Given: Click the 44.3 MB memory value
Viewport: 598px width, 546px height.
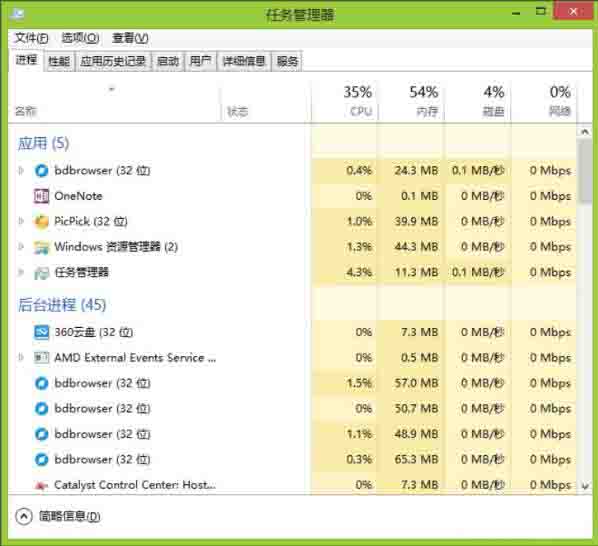Looking at the screenshot, I should pyautogui.click(x=416, y=247).
